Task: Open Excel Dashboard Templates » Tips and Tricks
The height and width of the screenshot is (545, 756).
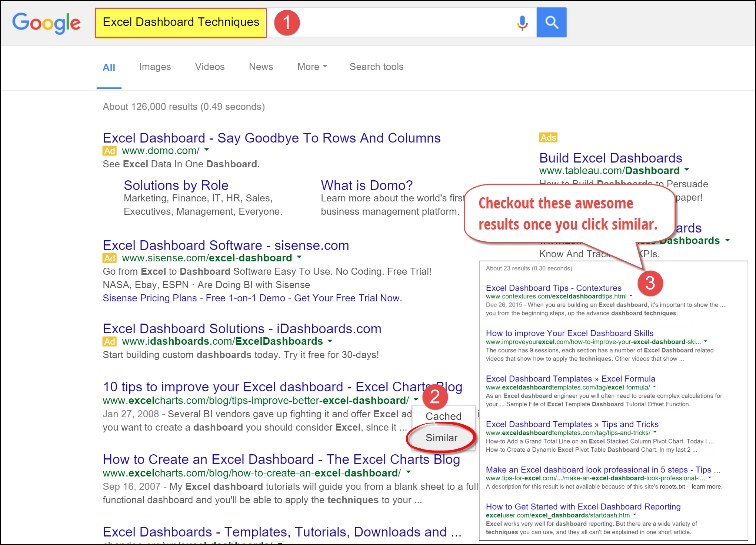Action: tap(572, 425)
